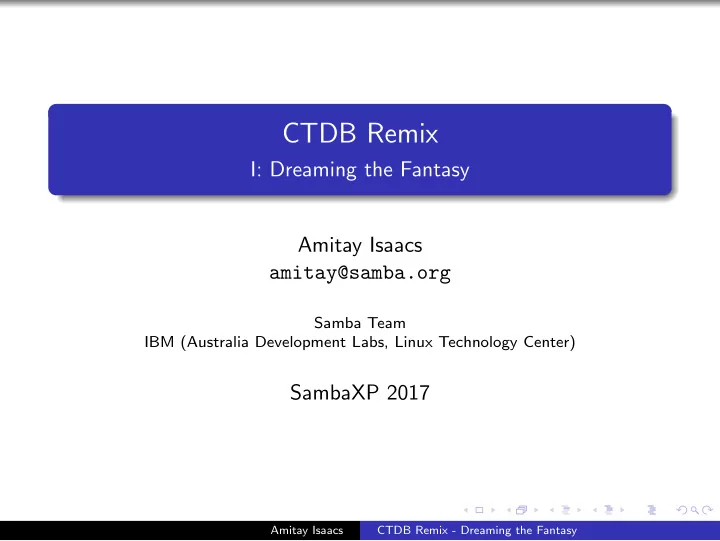Click the previous slide arrow in navigation bar
This screenshot has width=720, height=541.
pyautogui.click(x=466, y=510)
